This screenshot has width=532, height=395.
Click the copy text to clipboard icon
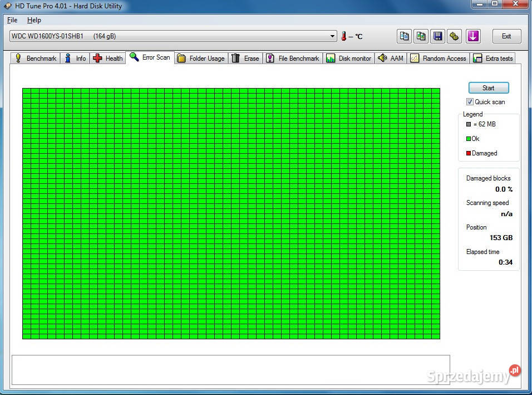click(405, 36)
